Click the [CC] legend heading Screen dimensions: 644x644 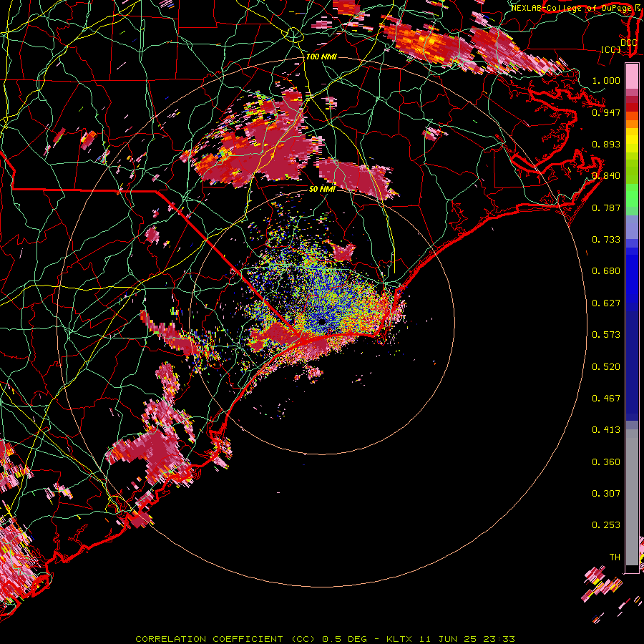[x=610, y=49]
